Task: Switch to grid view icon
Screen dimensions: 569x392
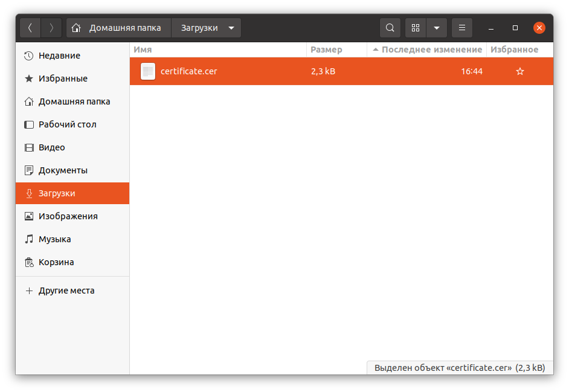Action: click(x=416, y=28)
